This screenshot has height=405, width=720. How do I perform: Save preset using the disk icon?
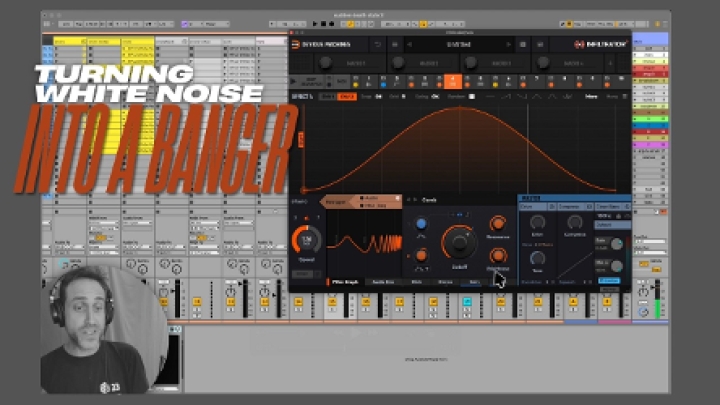(x=523, y=45)
